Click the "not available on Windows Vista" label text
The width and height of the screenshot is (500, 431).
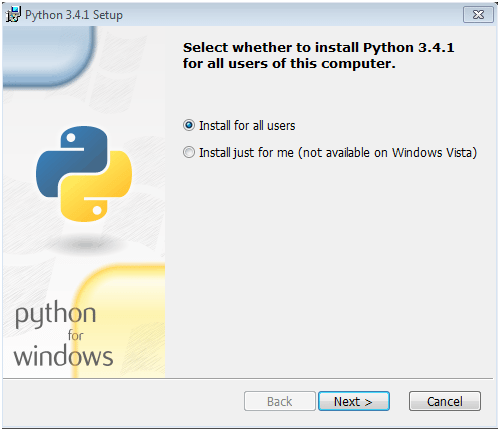coord(388,153)
